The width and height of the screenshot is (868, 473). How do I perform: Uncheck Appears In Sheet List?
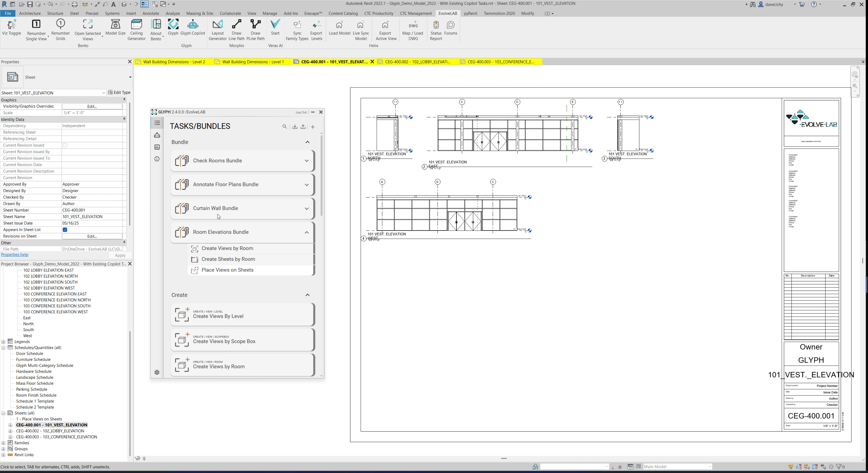pos(65,230)
